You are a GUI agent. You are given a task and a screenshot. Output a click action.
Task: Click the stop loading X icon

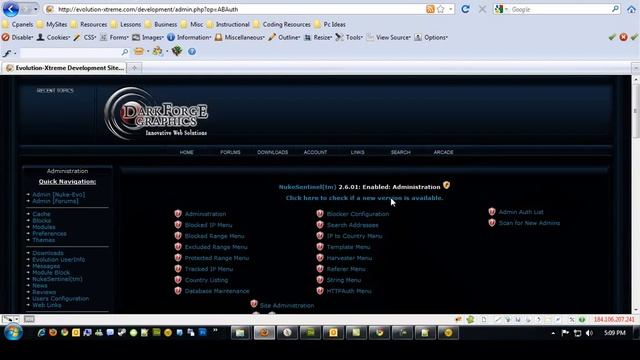(x=482, y=9)
